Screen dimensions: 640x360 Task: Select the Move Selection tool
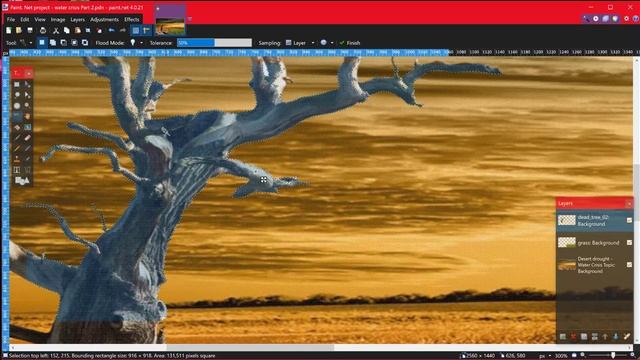tap(27, 95)
